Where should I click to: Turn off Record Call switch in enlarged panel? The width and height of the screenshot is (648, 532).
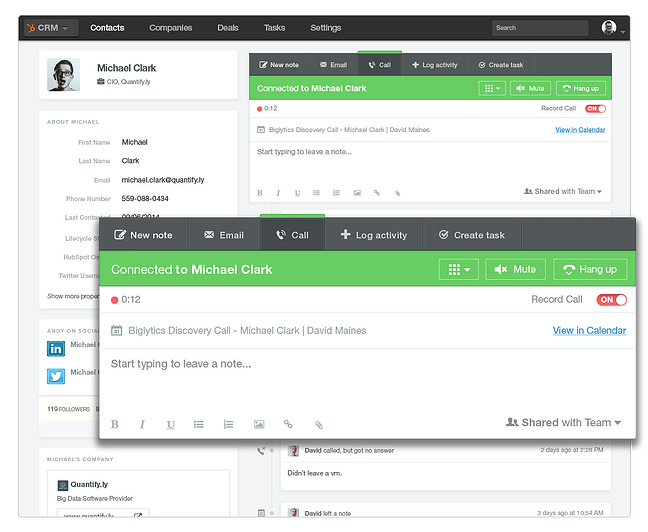tap(611, 299)
